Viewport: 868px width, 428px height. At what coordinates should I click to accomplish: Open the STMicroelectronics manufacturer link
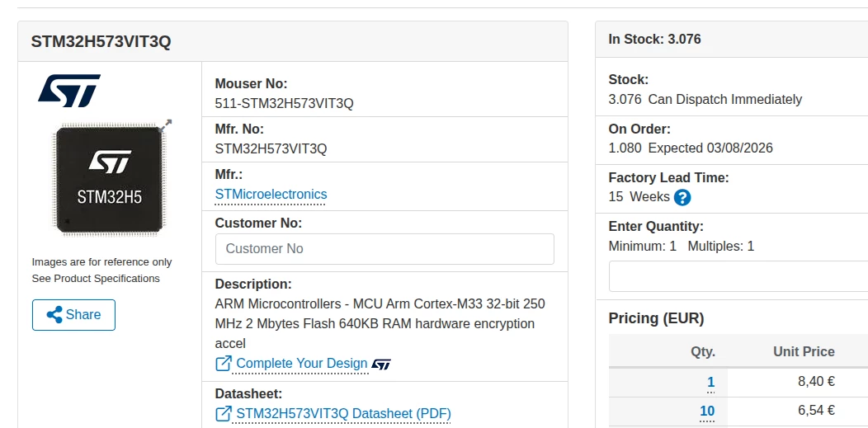(x=271, y=195)
